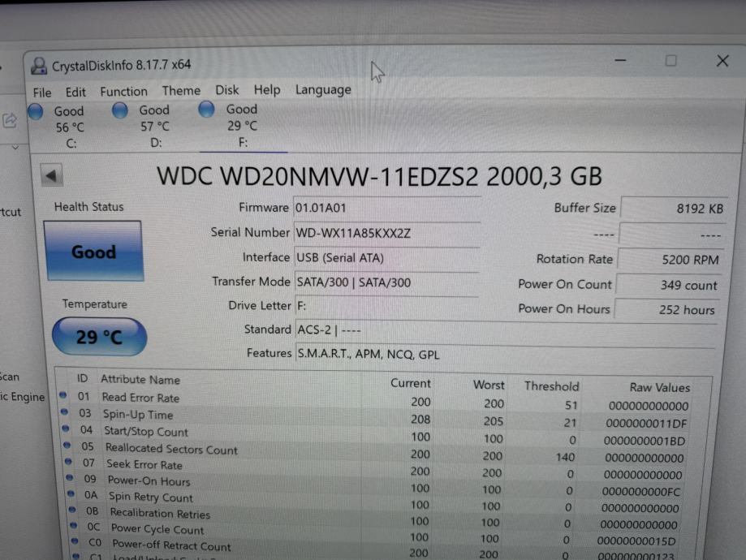Open the Function menu
Viewport: 746px width, 560px height.
pos(123,92)
